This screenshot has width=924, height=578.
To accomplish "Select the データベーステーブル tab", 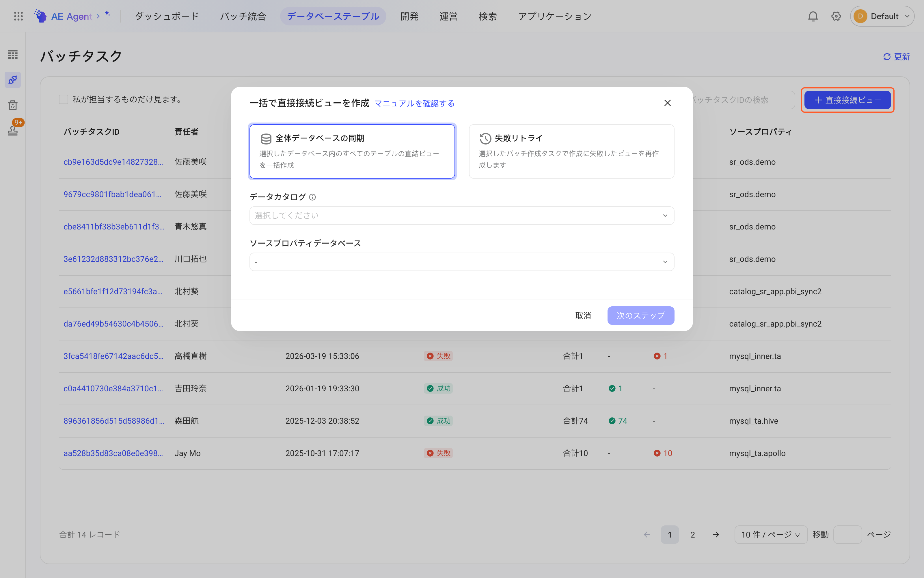I will pos(333,16).
